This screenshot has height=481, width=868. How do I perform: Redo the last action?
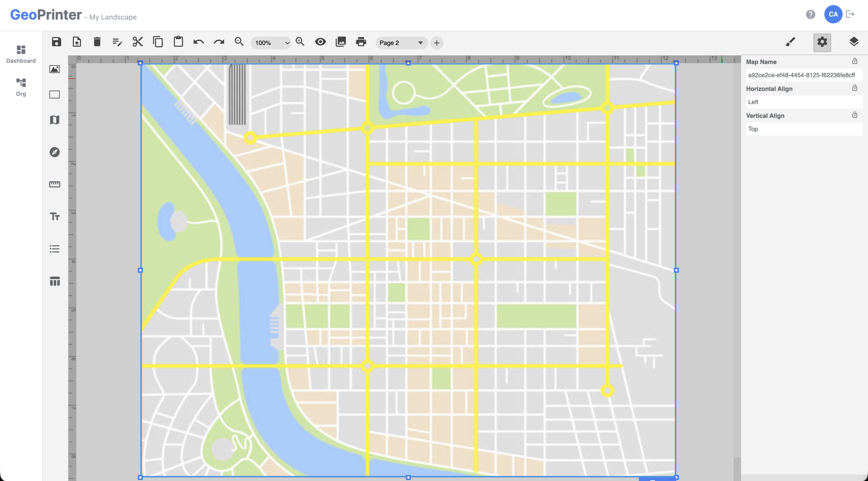219,42
